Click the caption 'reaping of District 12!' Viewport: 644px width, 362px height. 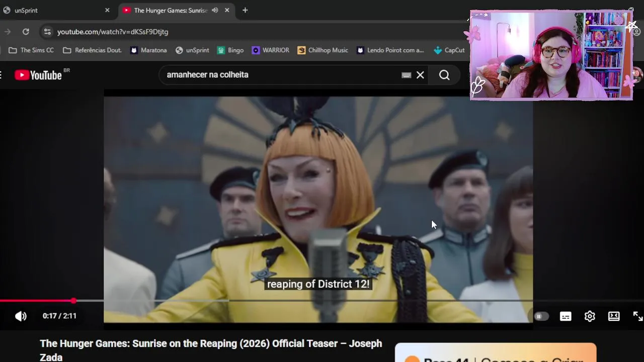(318, 284)
